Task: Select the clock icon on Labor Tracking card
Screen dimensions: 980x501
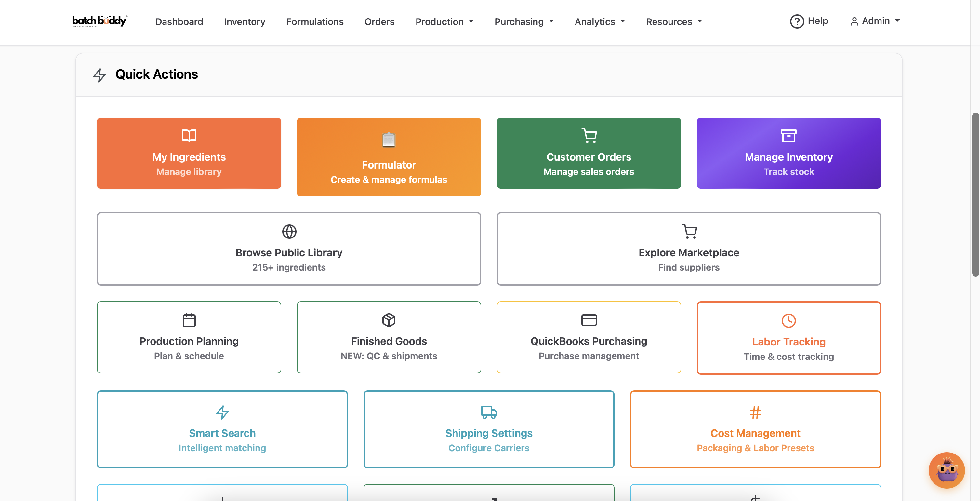Action: pos(788,320)
